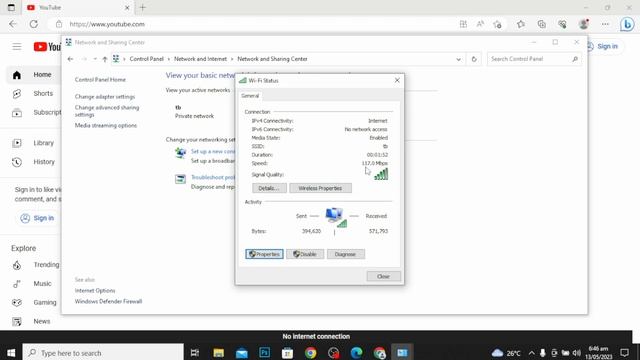Open Change adapter settings
This screenshot has height=360, width=640.
point(105,97)
